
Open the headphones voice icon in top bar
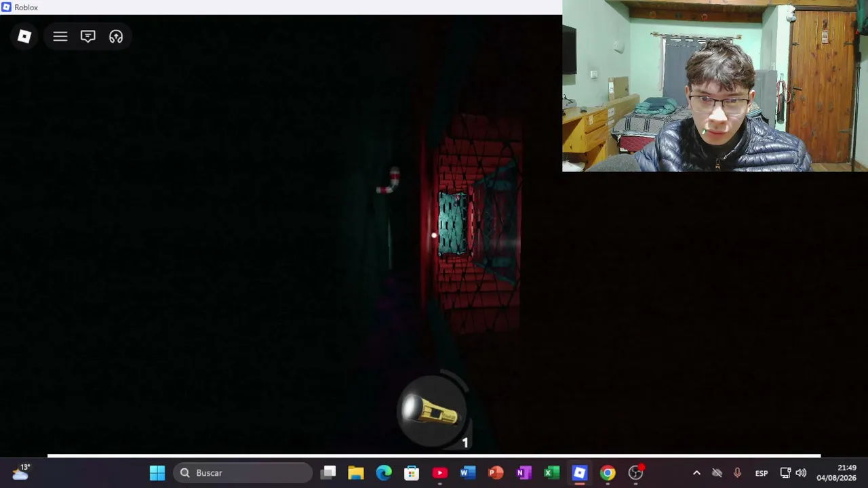coord(116,37)
